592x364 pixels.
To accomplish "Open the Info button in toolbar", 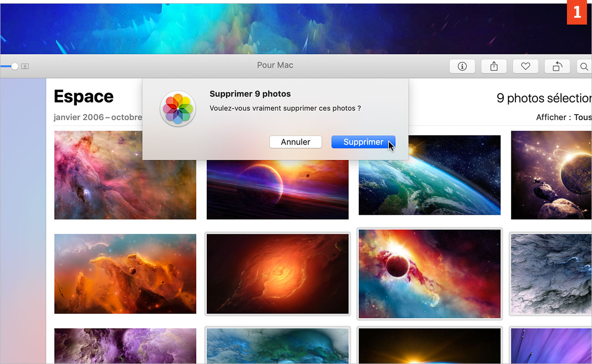I will tap(462, 66).
